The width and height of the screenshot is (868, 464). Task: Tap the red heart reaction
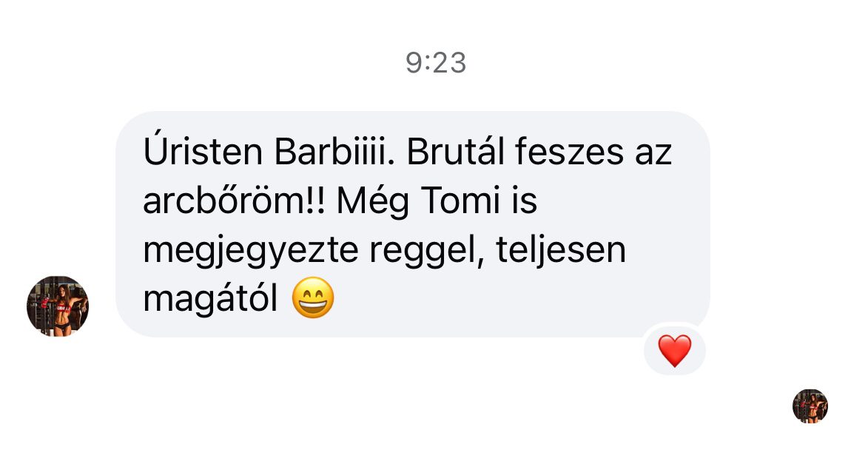tap(674, 351)
